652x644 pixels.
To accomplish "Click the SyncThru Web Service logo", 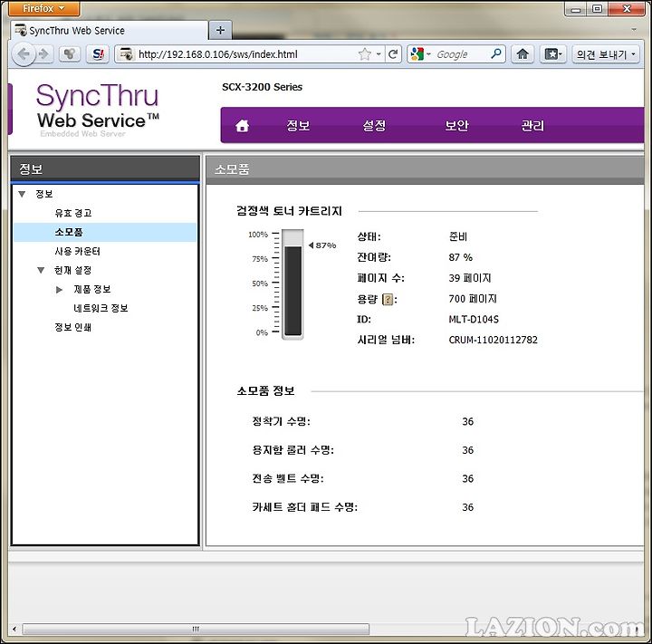I will [98, 110].
